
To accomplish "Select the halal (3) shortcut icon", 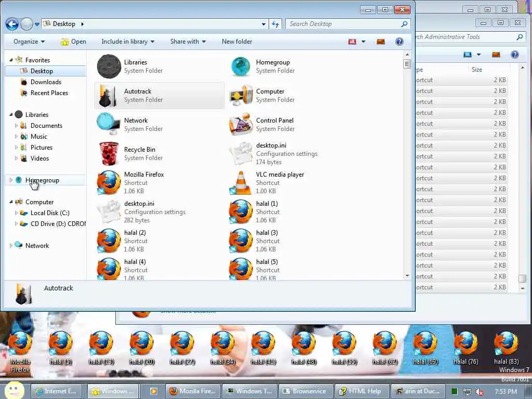I will coord(241,241).
